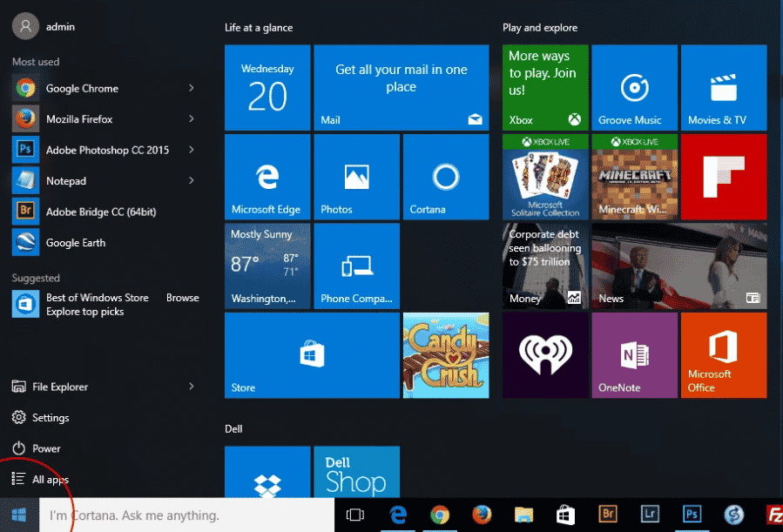Open Lightroom taskbar icon
The width and height of the screenshot is (783, 532).
click(650, 515)
